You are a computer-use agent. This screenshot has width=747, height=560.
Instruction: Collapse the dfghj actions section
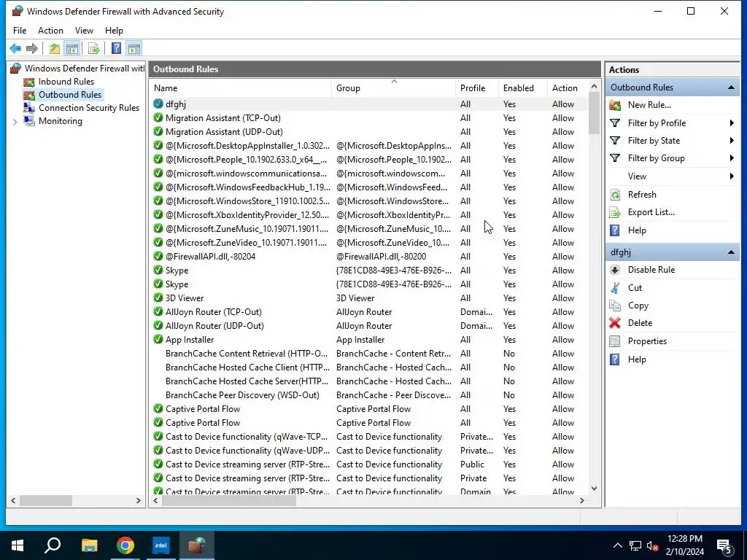[x=731, y=252]
